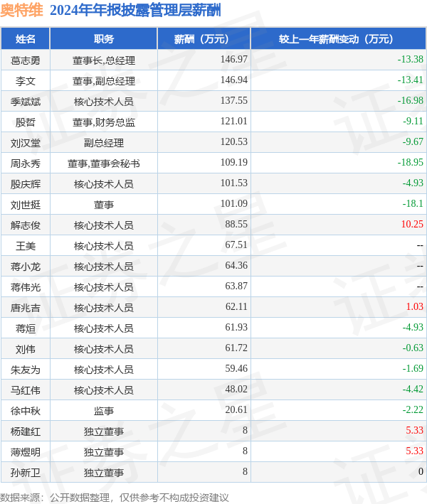Click salary value 88.55

(x=236, y=224)
